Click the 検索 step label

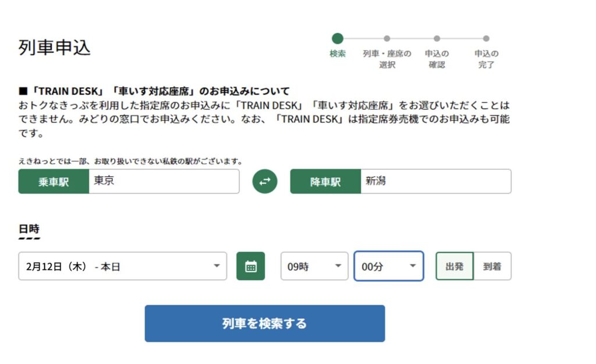coord(338,53)
